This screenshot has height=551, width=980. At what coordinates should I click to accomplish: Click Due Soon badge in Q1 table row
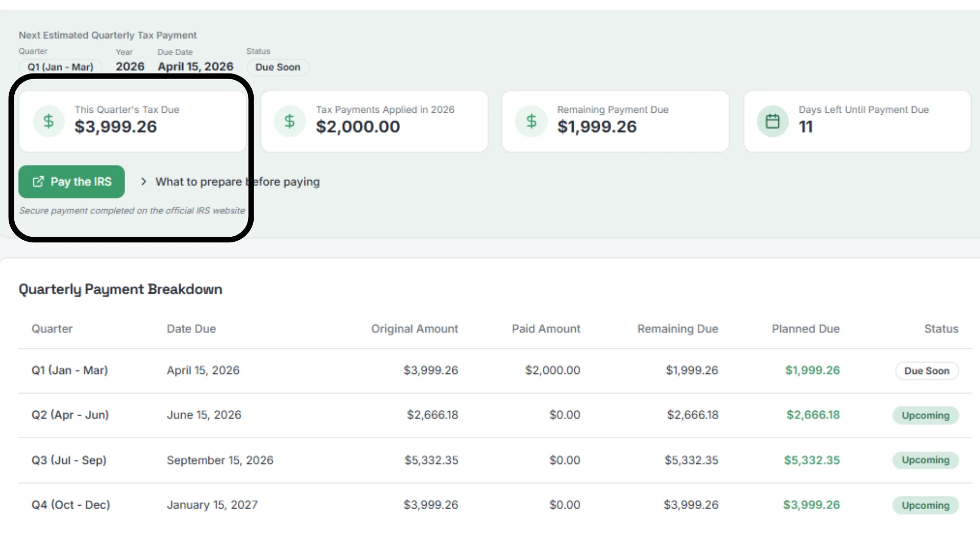click(927, 371)
